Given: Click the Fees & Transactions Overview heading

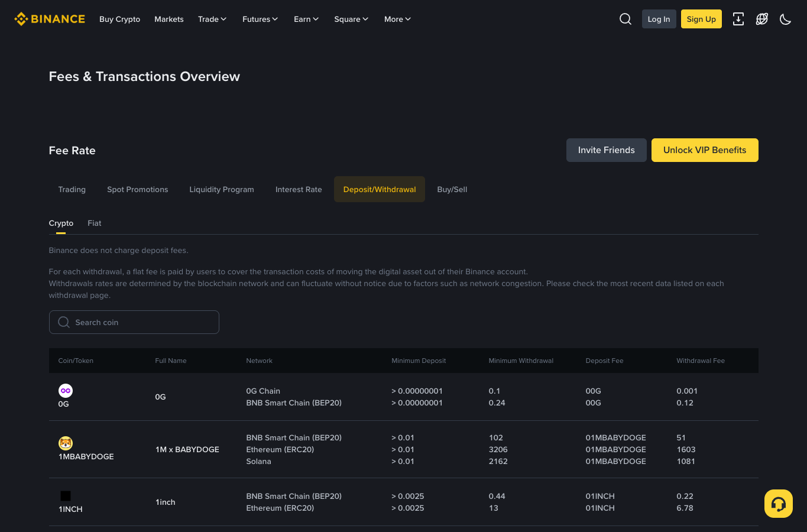Looking at the screenshot, I should 144,77.
